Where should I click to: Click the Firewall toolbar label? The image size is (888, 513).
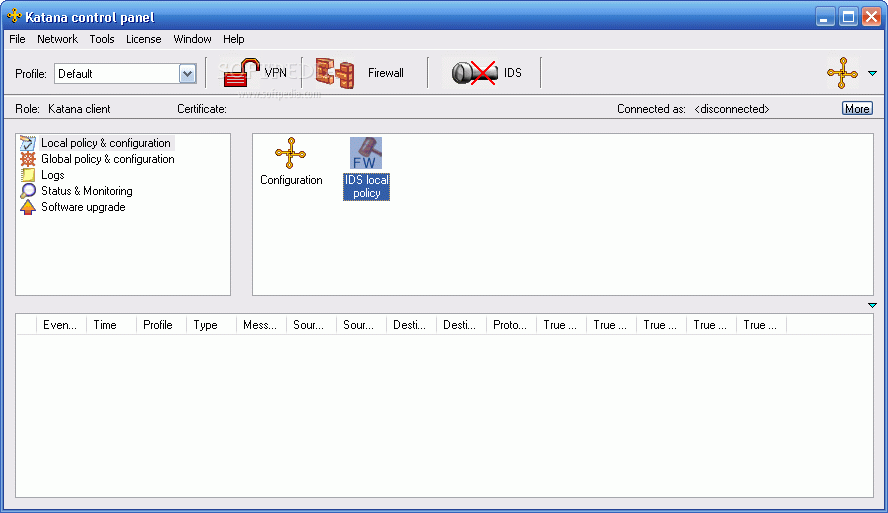386,73
